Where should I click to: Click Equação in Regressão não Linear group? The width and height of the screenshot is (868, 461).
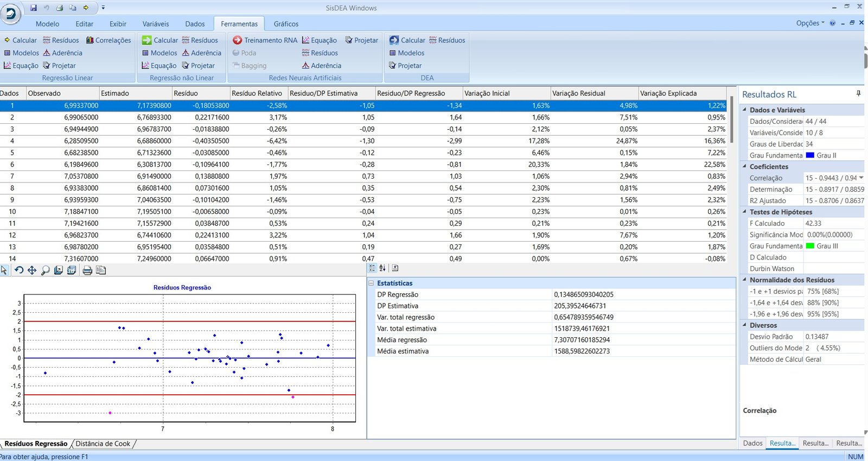pos(159,66)
